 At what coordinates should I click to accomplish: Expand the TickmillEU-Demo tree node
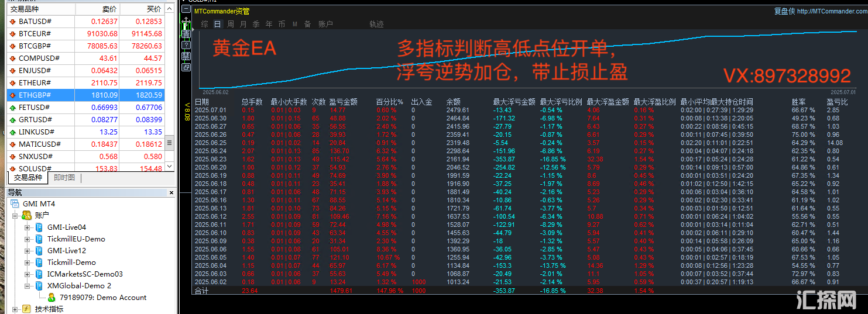[x=28, y=239]
